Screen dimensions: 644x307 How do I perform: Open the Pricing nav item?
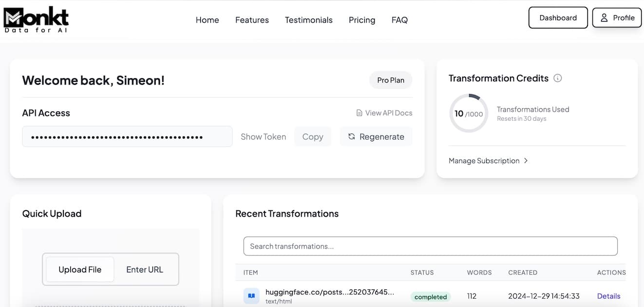(362, 20)
